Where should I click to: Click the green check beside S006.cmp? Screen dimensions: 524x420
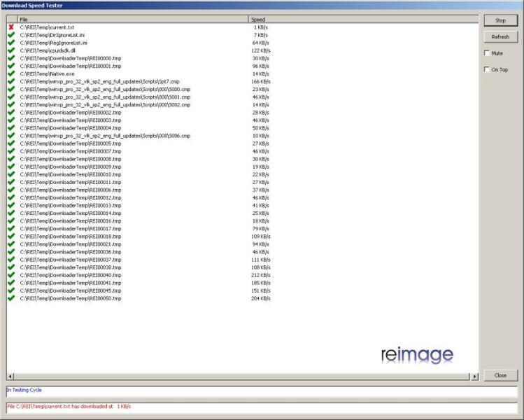11,135
